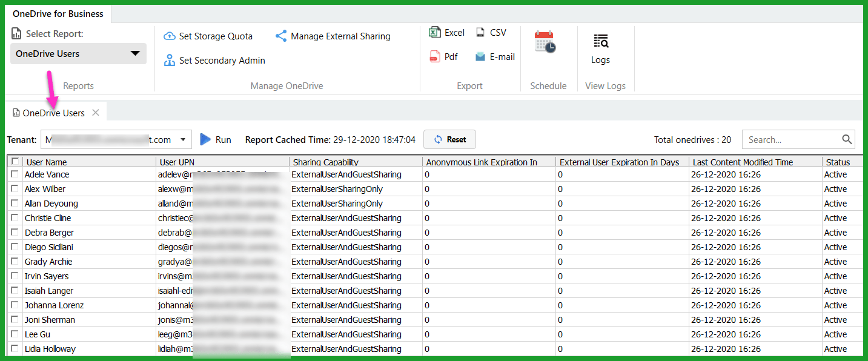868x361 pixels.
Task: Check the box for Isaiah Langer
Action: coord(15,291)
